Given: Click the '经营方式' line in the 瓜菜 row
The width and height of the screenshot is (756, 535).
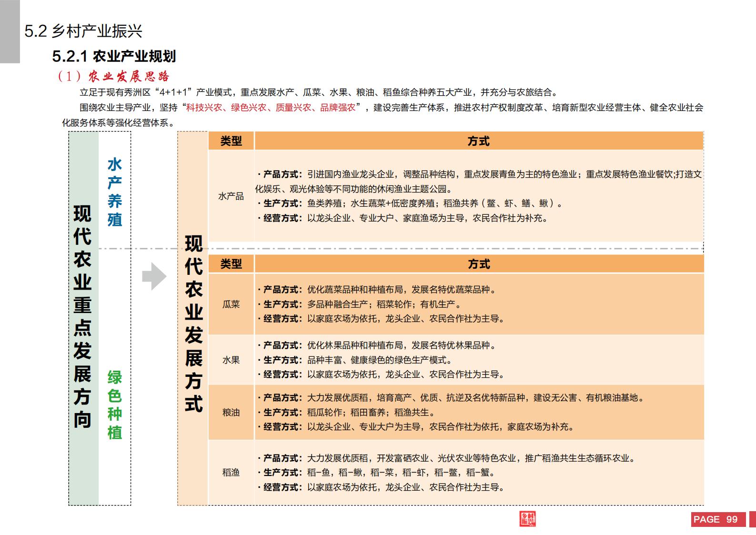Looking at the screenshot, I should tap(381, 319).
